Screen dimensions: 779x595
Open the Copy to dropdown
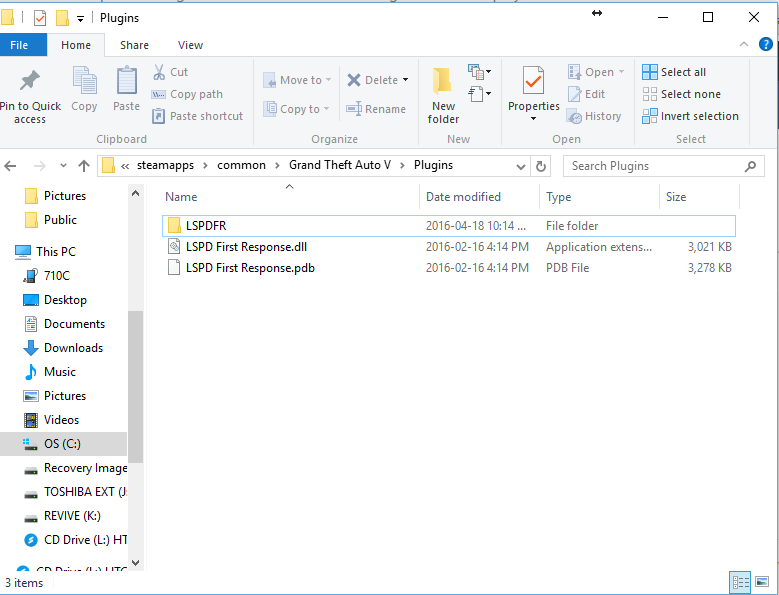point(297,109)
